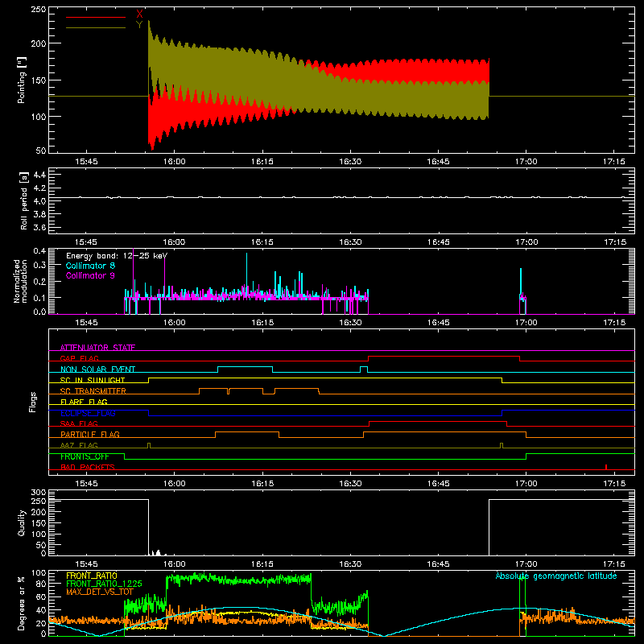Click the 'Absolute geomagnetic latitude' label
Image resolution: width=644 pixels, height=644 pixels.
tap(556, 576)
